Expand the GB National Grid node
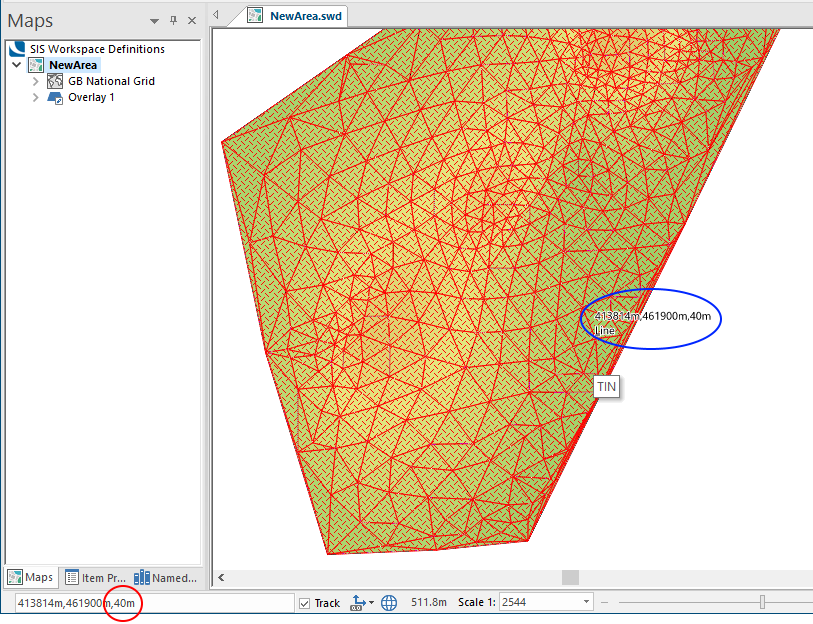Image resolution: width=813 pixels, height=624 pixels. (x=35, y=81)
